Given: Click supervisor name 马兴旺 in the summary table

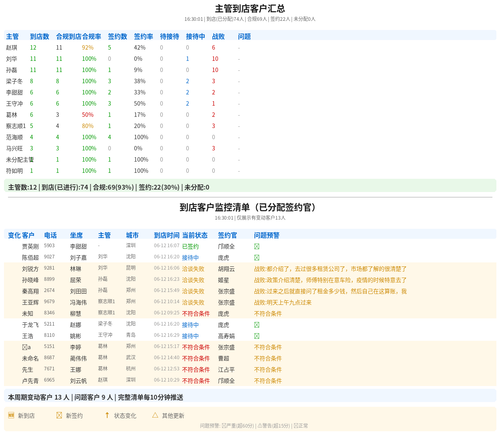Looking at the screenshot, I should (x=14, y=148).
